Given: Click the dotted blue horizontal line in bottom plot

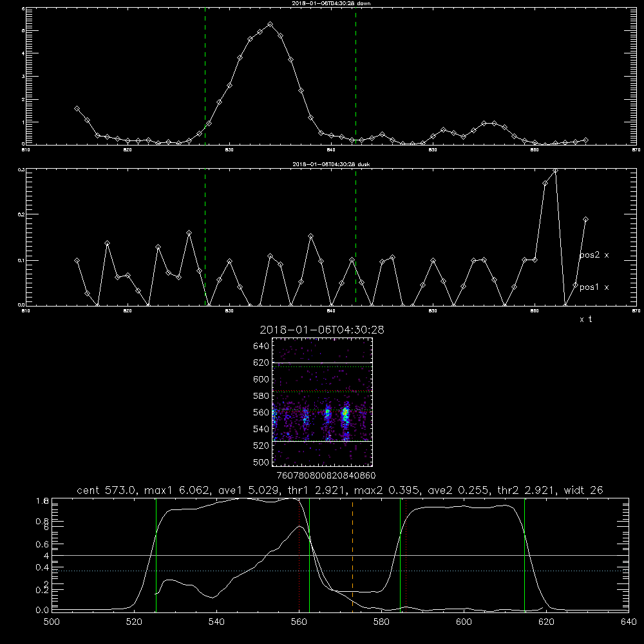Looking at the screenshot, I should 340,571.
